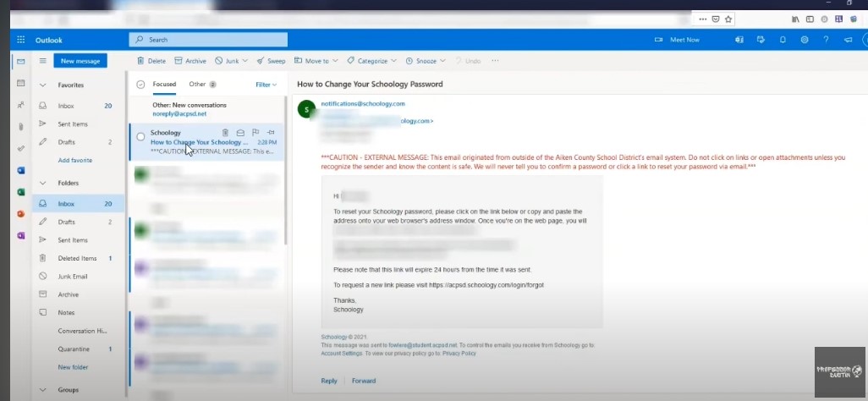Open the Filter dropdown in message list
The width and height of the screenshot is (868, 401).
[x=266, y=85]
